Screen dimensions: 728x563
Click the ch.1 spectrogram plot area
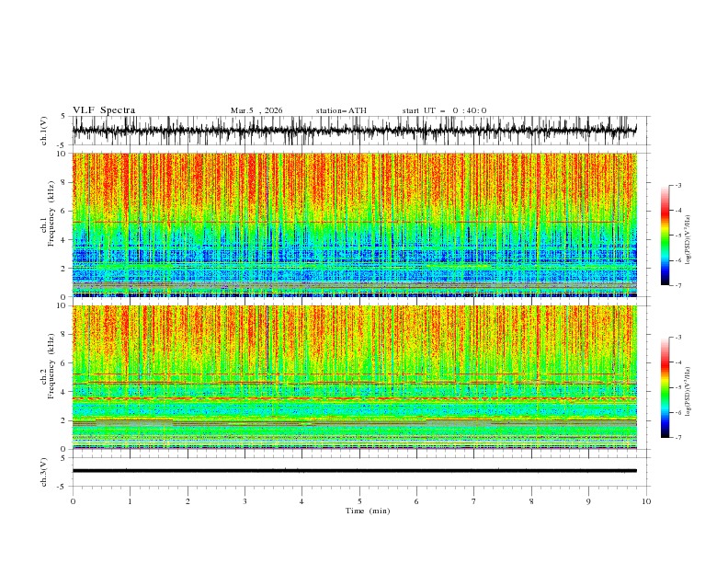pyautogui.click(x=355, y=224)
